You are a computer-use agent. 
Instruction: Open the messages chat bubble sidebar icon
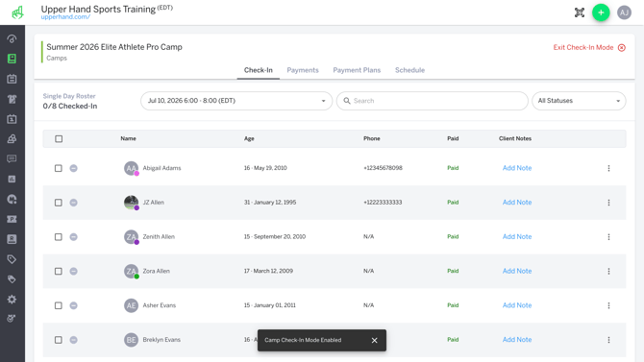[x=12, y=158]
